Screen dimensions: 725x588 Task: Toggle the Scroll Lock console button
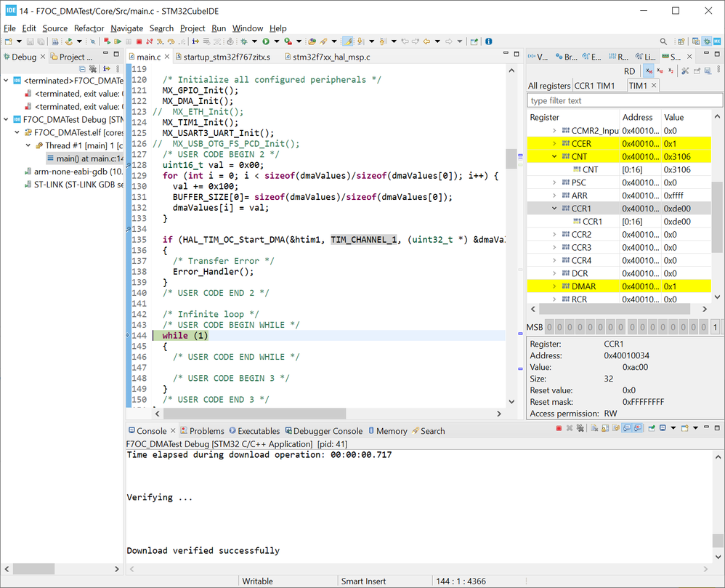point(605,428)
